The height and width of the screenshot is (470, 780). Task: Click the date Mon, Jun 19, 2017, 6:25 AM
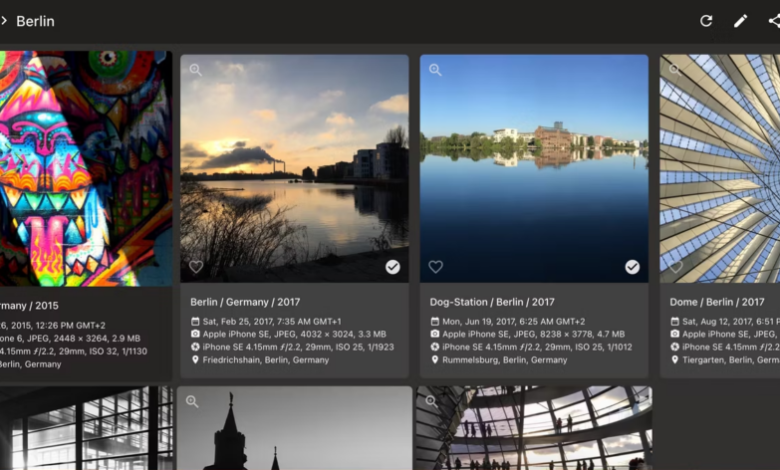[514, 321]
